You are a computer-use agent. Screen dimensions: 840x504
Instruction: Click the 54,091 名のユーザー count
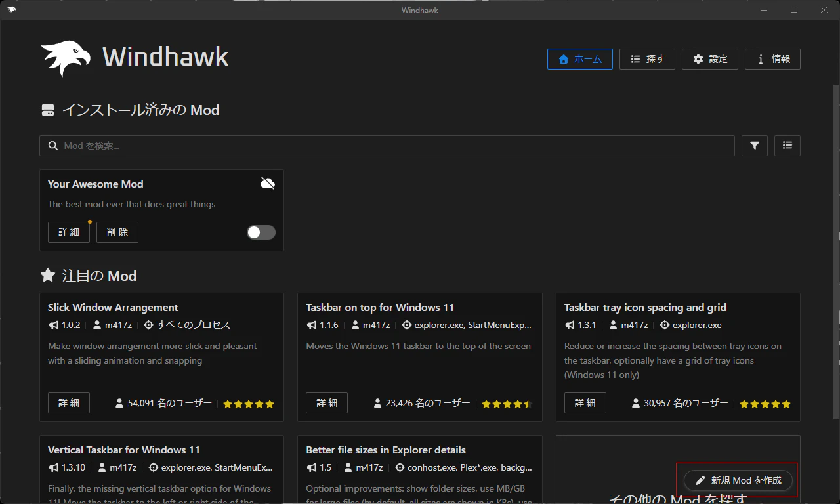coord(163,403)
